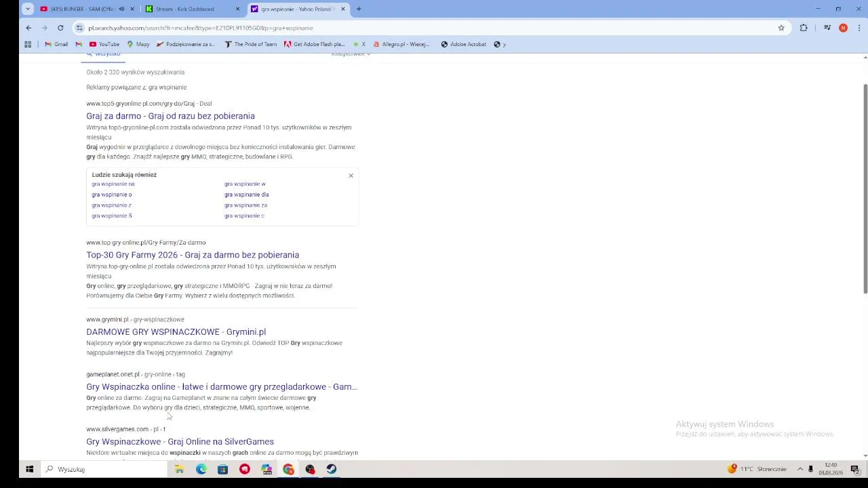Open Mapy bookmark

[138, 44]
